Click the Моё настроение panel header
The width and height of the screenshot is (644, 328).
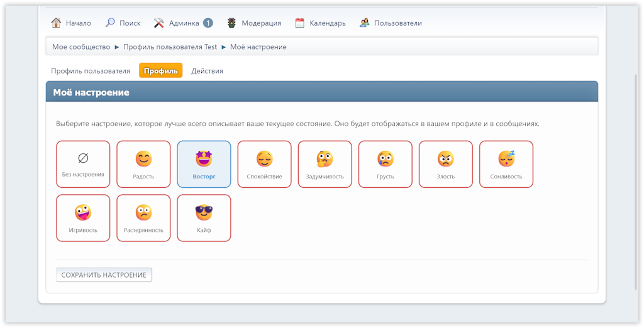coord(322,92)
